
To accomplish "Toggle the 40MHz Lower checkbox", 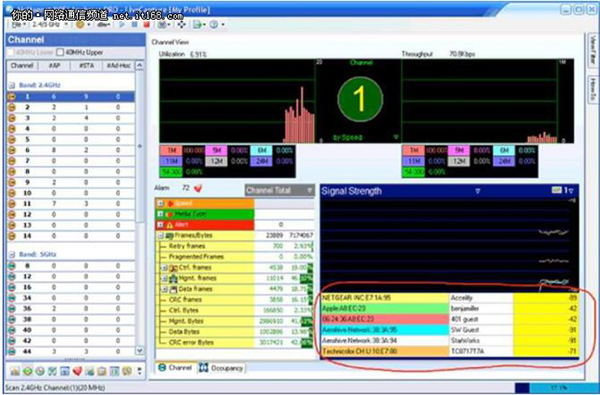I will tap(11, 52).
